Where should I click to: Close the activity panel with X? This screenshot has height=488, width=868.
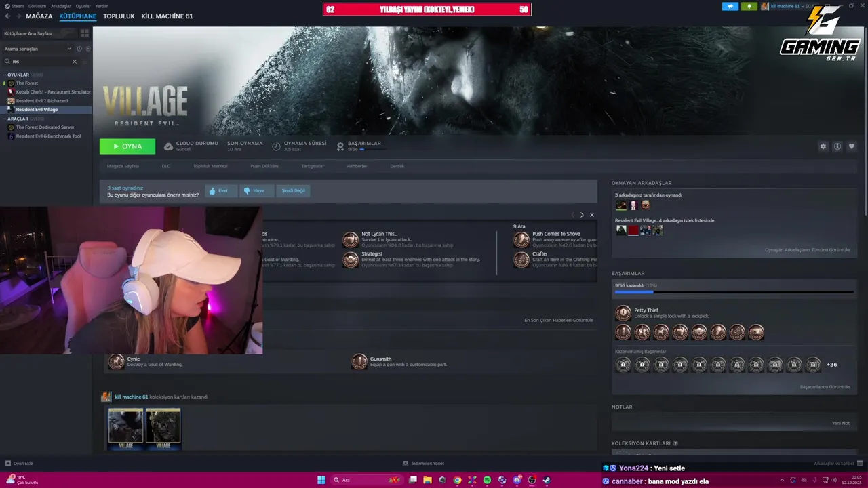(x=592, y=215)
